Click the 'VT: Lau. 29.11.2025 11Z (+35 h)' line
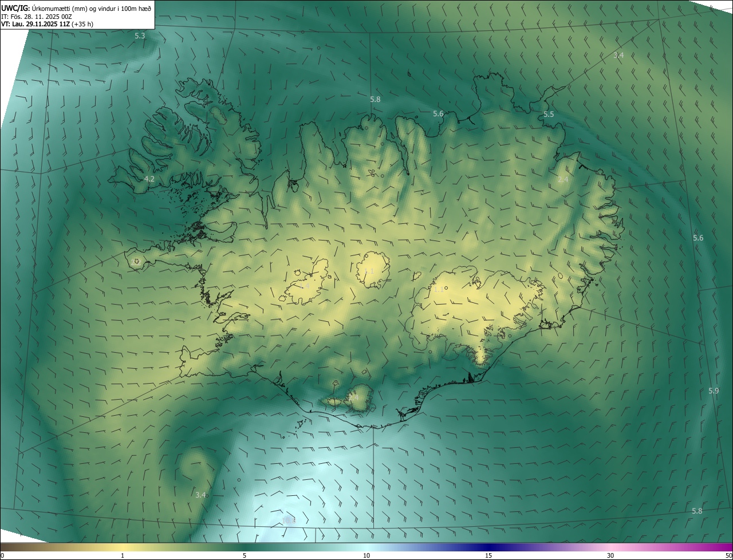The image size is (733, 560). tap(47, 24)
